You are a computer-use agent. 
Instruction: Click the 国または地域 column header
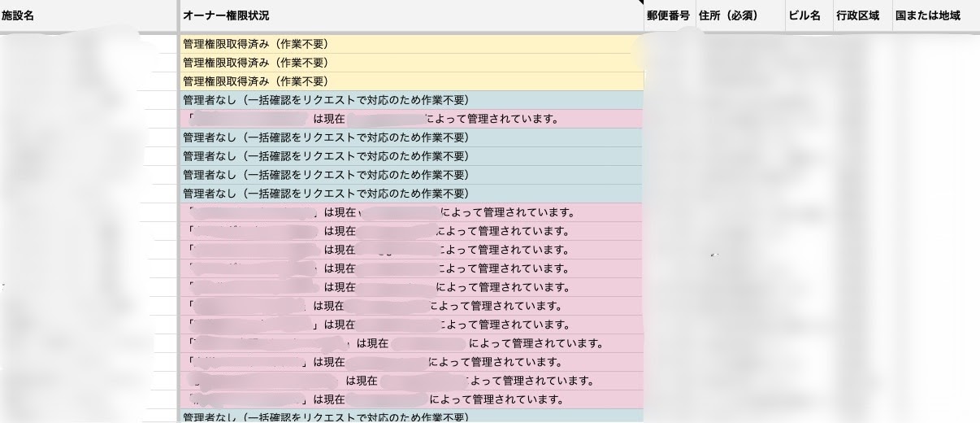pos(936,15)
